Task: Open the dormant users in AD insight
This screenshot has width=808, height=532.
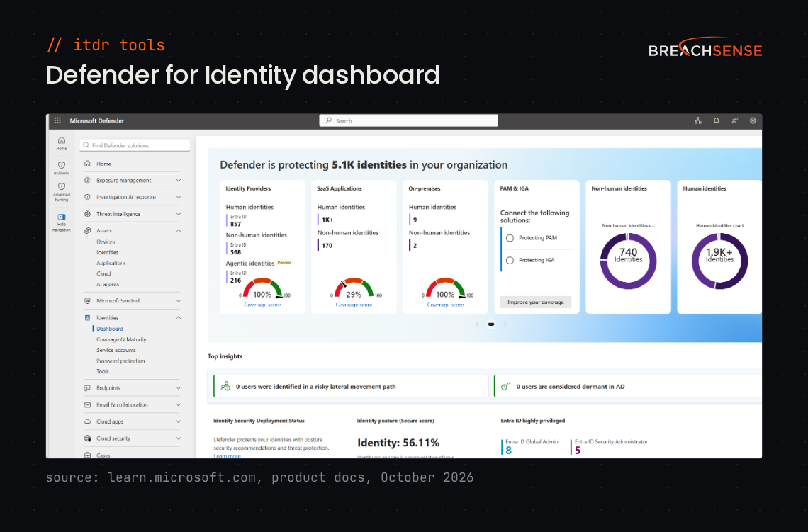Action: click(628, 386)
